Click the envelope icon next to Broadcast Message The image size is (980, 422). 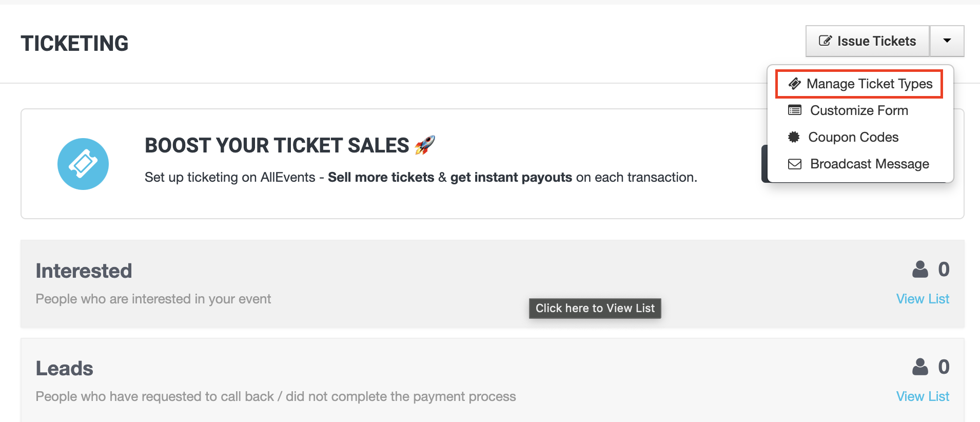(x=795, y=164)
